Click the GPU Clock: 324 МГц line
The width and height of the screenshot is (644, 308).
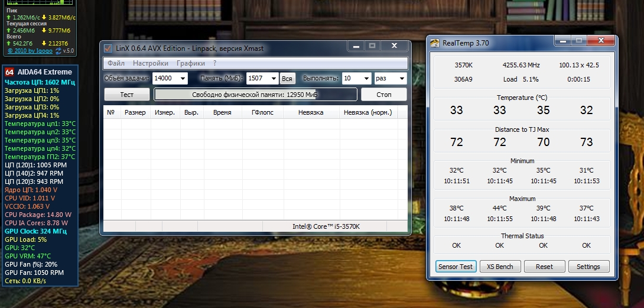[35, 231]
